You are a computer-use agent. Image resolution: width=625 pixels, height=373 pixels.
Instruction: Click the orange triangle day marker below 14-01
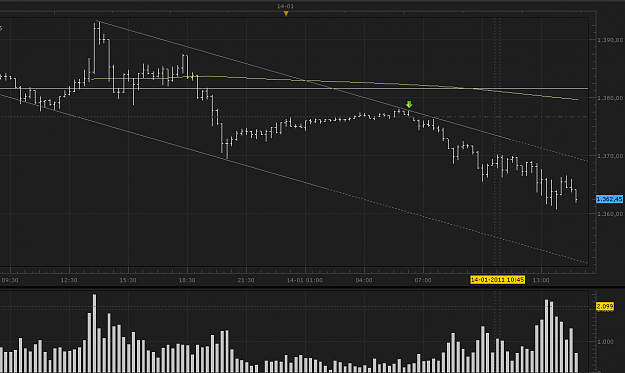coord(286,14)
